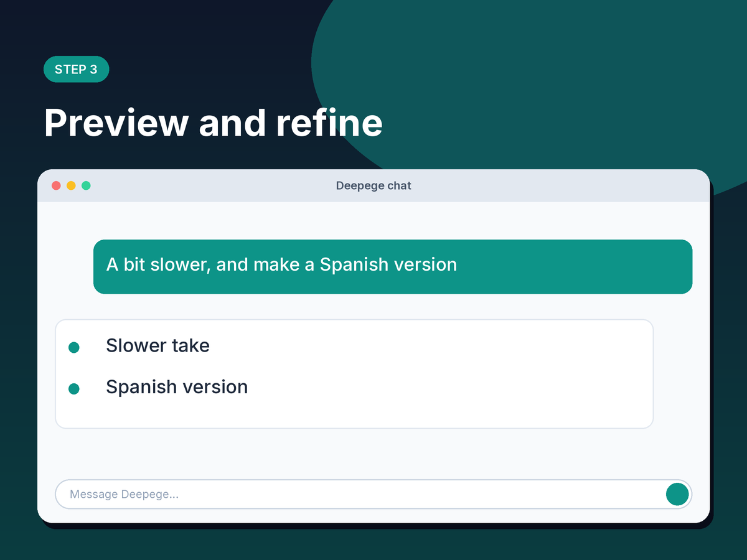Image resolution: width=747 pixels, height=560 pixels.
Task: Click the 'Deepege chat' window title
Action: coord(374,185)
